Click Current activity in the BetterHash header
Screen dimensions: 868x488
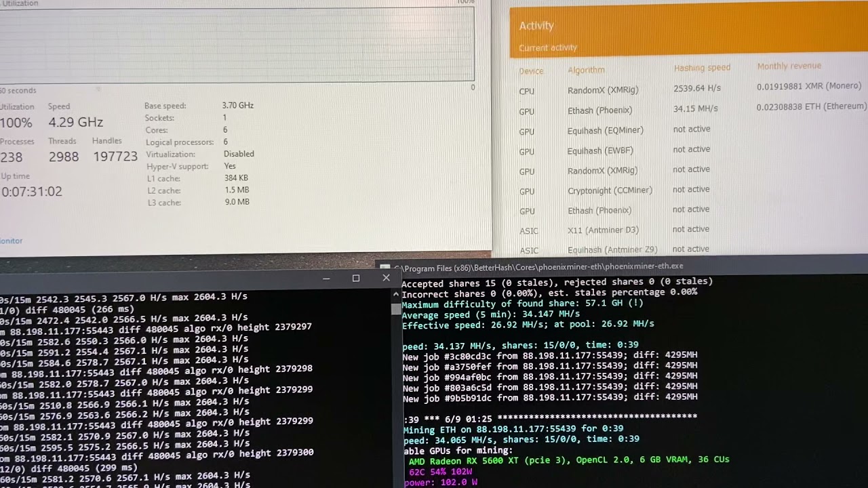(548, 47)
